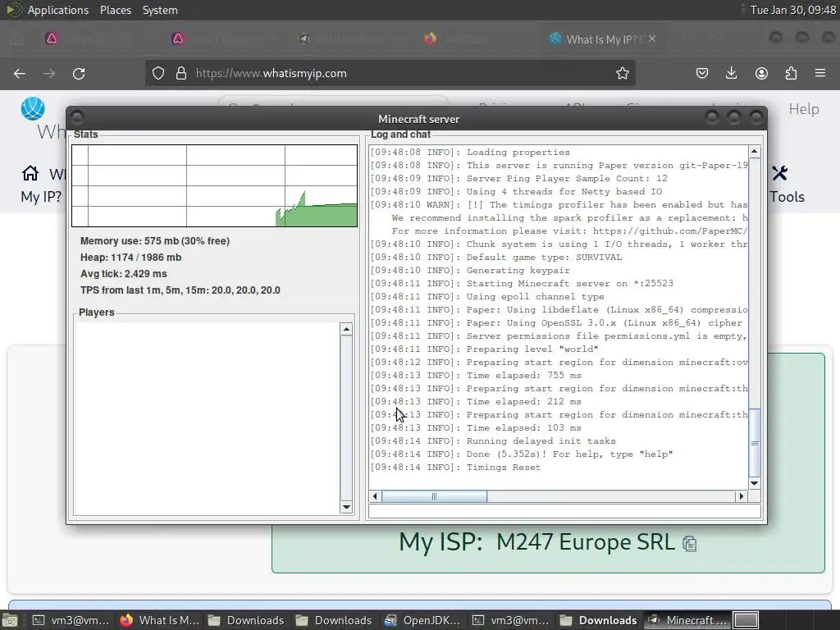Screen dimensions: 840x630
Task: Open the extensions puzzle icon
Action: (791, 73)
